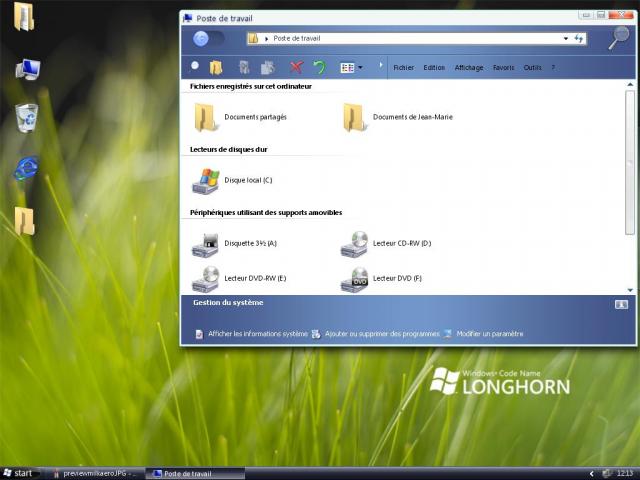
Task: Click the vertical scrollbar thumb
Action: (630, 162)
